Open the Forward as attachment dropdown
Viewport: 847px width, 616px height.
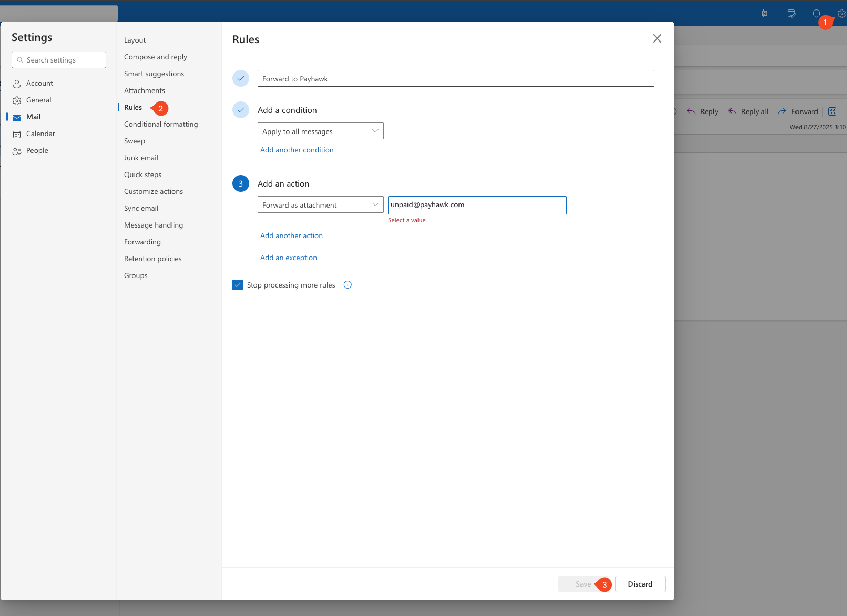321,204
